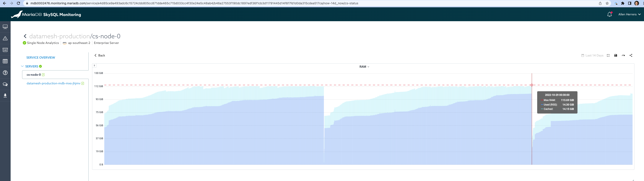This screenshot has width=644, height=181.
Task: Open the RAM metric dropdown
Action: [364, 67]
